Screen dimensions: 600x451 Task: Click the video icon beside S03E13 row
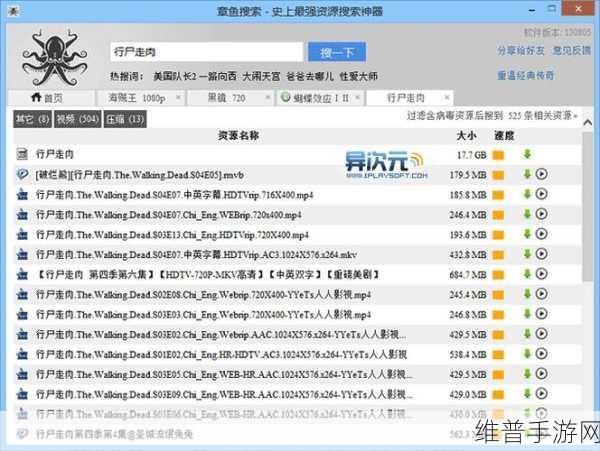[x=23, y=234]
